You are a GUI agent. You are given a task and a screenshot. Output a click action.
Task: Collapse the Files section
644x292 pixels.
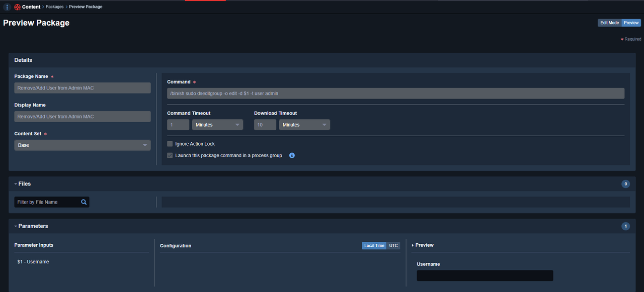[16, 184]
